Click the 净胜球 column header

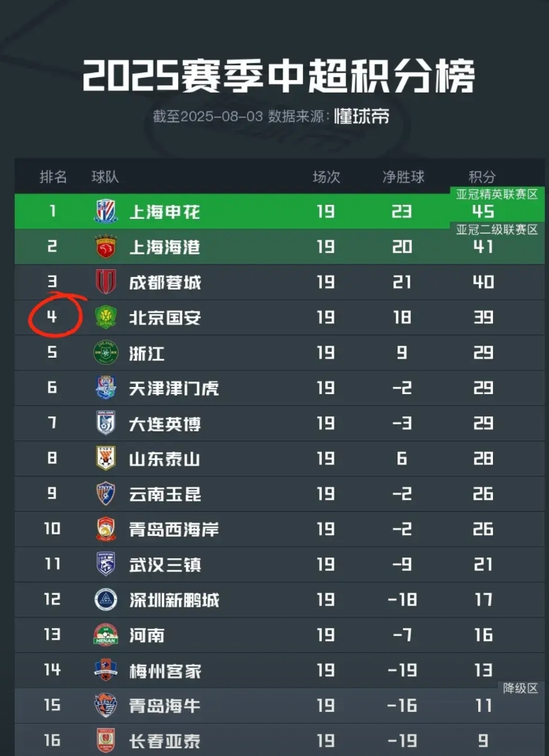point(403,177)
